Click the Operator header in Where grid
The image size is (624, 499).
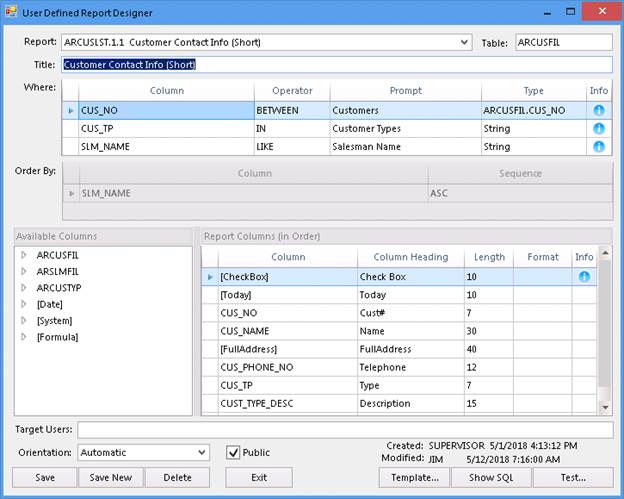pos(292,91)
